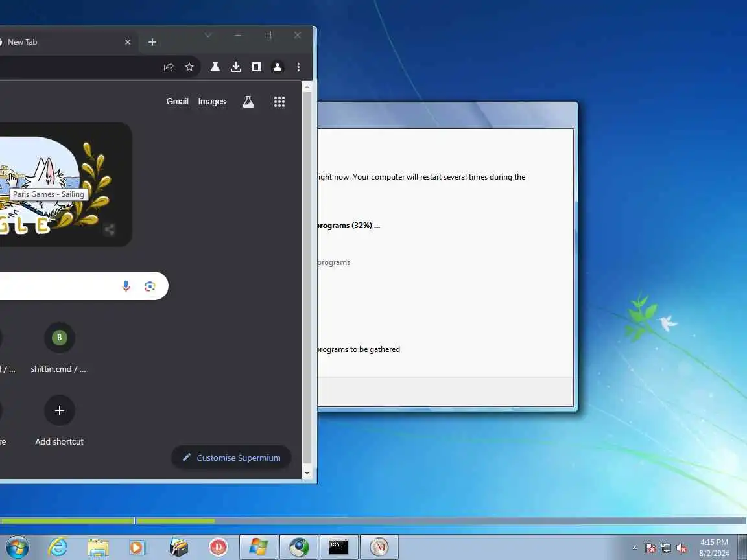Click the Show desktop button
The width and height of the screenshot is (747, 560).
pos(742,547)
